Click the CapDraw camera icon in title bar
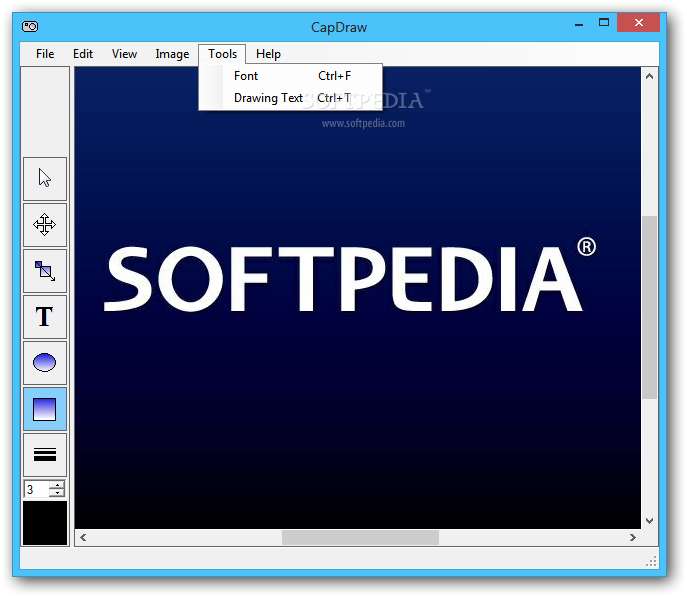The width and height of the screenshot is (687, 597). 30,27
